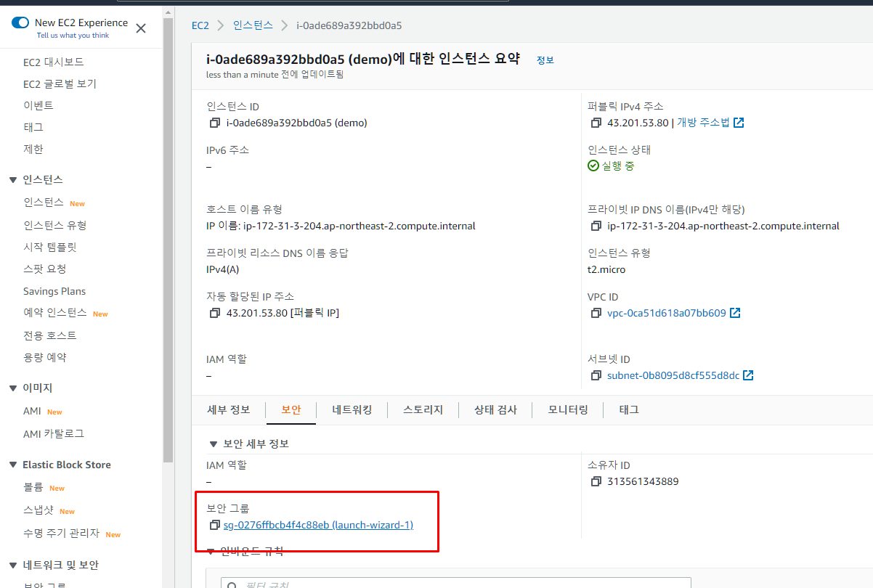Image resolution: width=873 pixels, height=588 pixels.
Task: Copy the 서브넷 ID with the copy icon
Action: point(596,375)
